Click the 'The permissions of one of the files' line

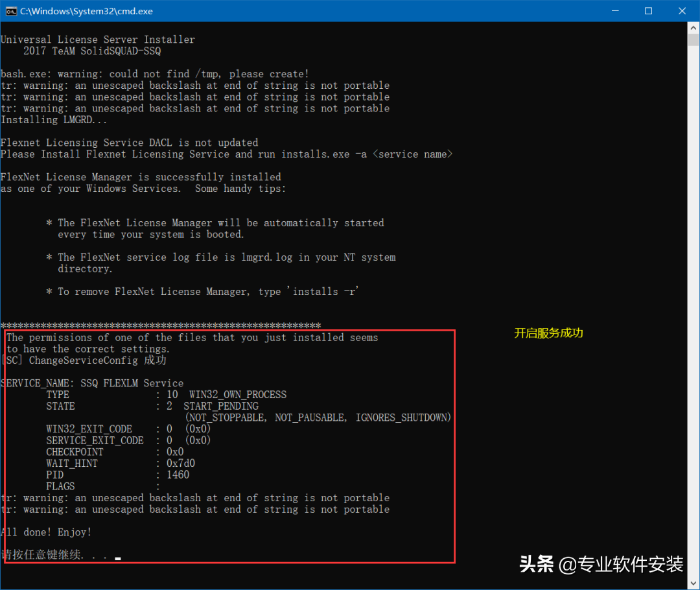192,338
